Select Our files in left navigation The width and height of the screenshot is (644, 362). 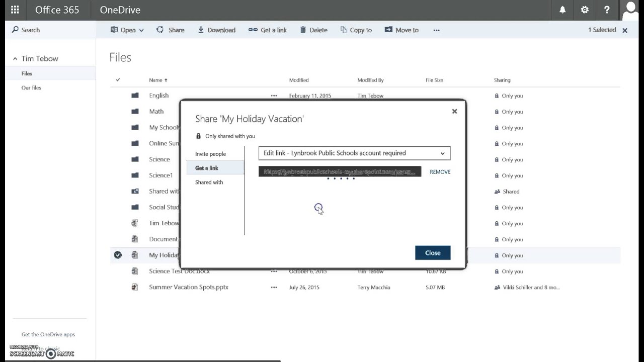coord(31,87)
